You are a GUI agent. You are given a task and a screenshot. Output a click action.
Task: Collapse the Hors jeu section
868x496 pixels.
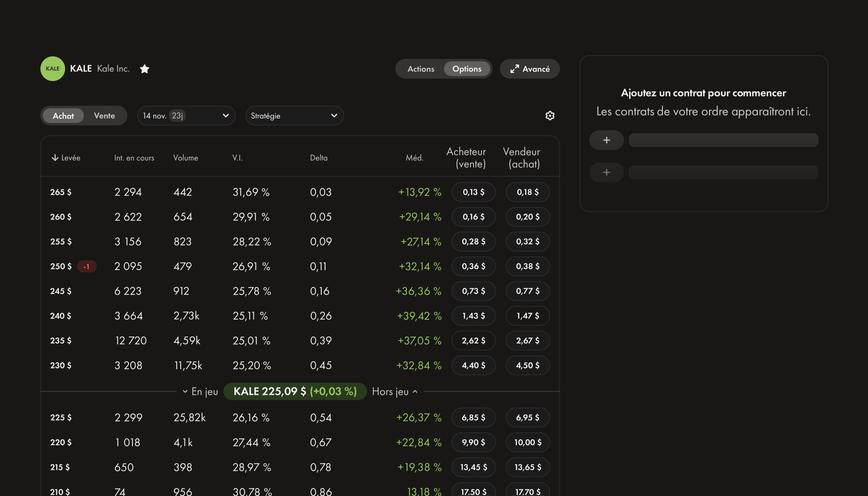395,391
